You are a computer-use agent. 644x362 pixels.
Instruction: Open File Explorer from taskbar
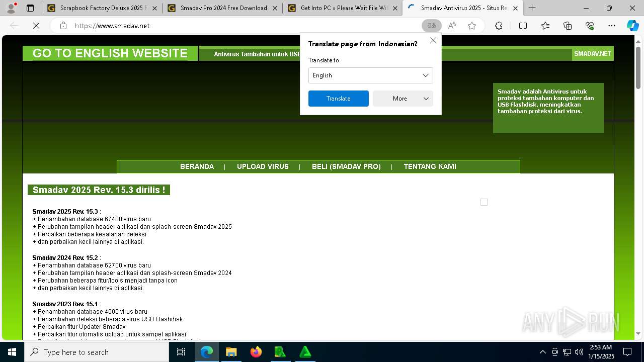click(231, 352)
